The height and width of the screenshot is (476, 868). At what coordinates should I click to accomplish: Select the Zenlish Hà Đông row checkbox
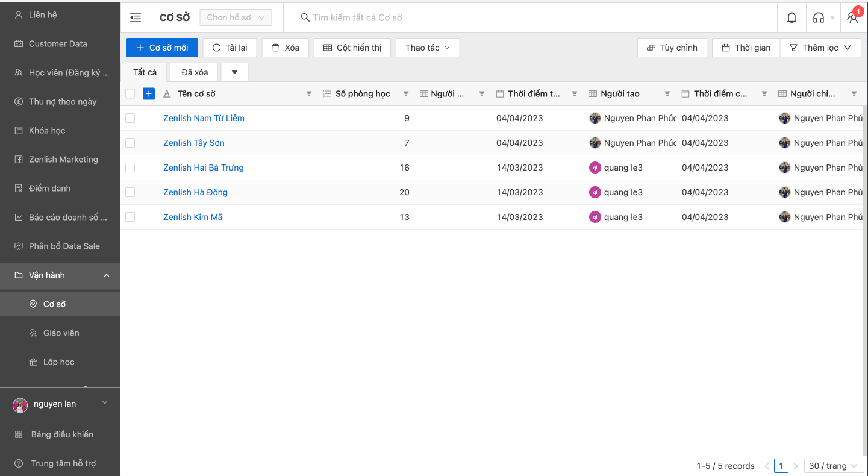coord(130,192)
